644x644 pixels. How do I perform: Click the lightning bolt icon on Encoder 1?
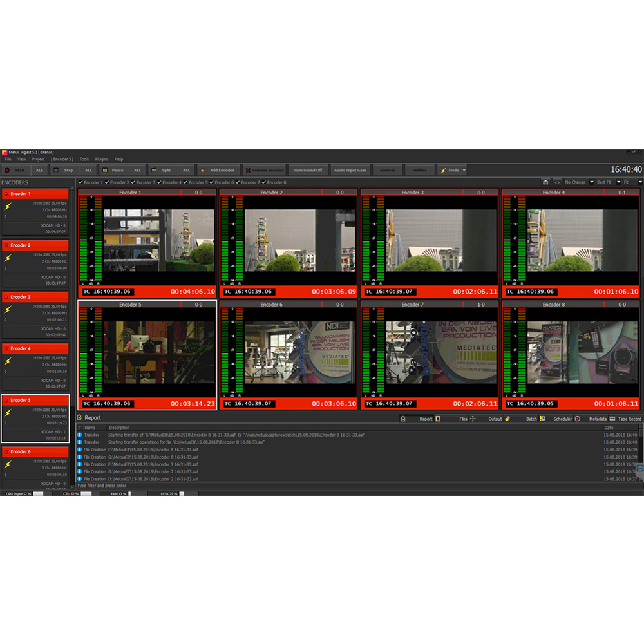[8, 207]
